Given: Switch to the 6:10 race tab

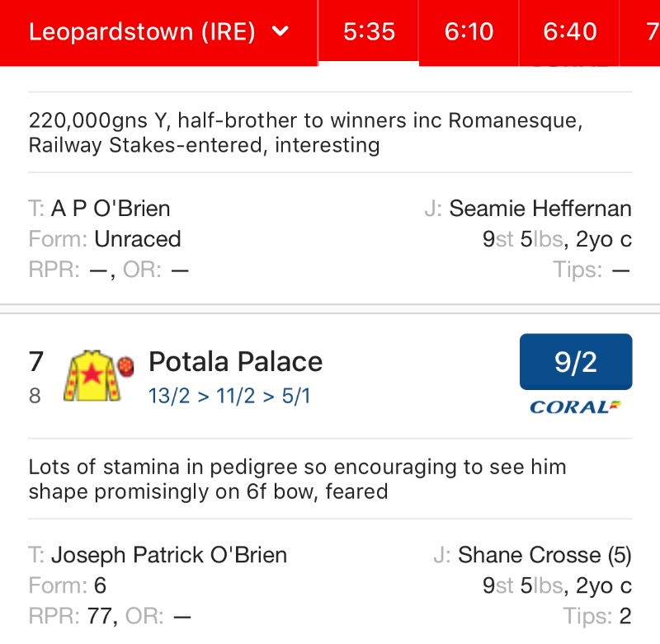Looking at the screenshot, I should tap(469, 32).
